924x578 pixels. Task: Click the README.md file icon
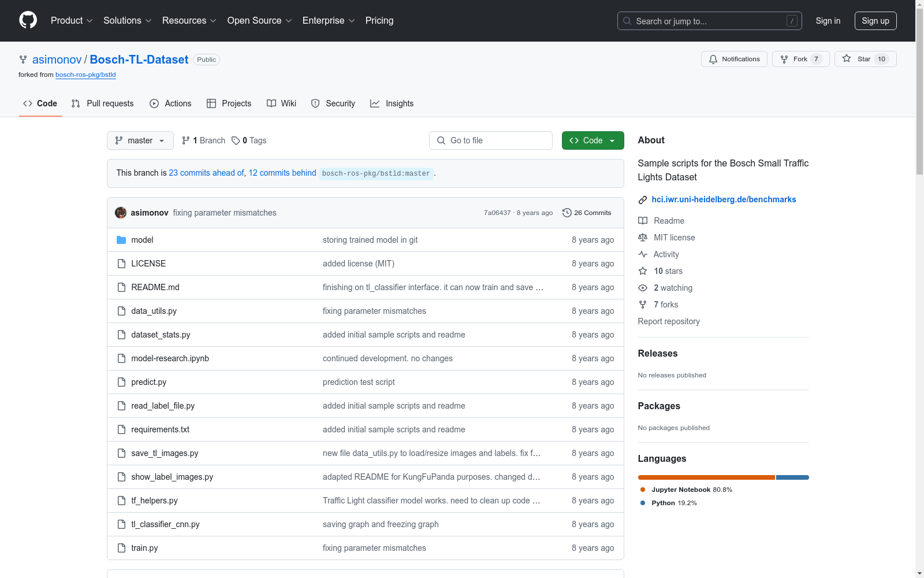121,287
